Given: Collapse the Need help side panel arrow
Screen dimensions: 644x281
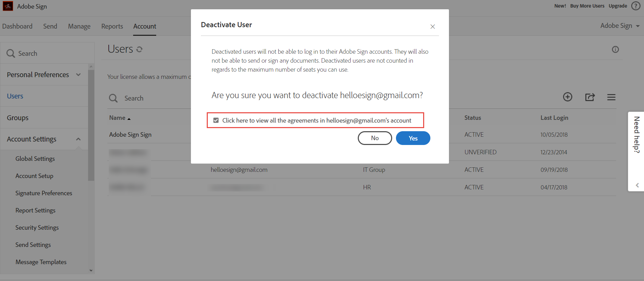Looking at the screenshot, I should [x=637, y=185].
